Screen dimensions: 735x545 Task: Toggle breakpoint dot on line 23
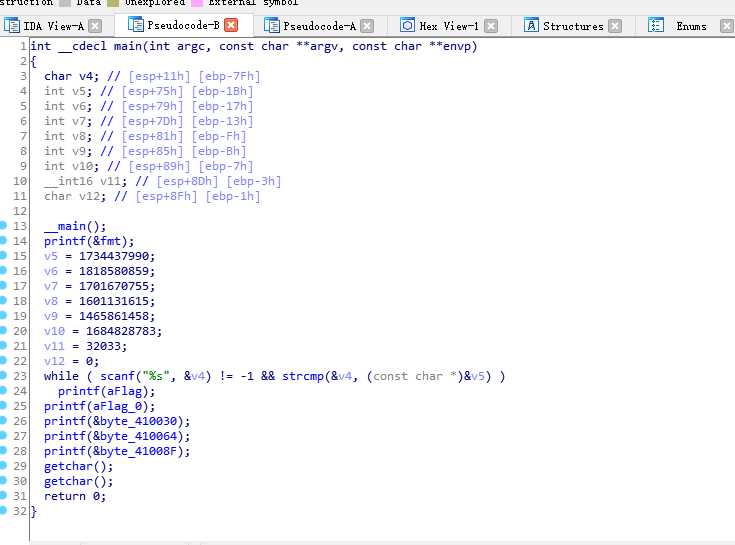point(3,375)
